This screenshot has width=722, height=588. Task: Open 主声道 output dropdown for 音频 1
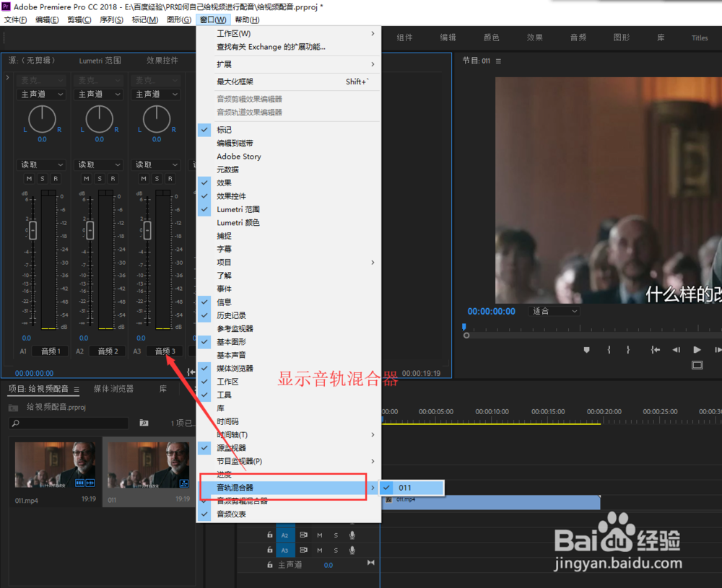click(41, 95)
